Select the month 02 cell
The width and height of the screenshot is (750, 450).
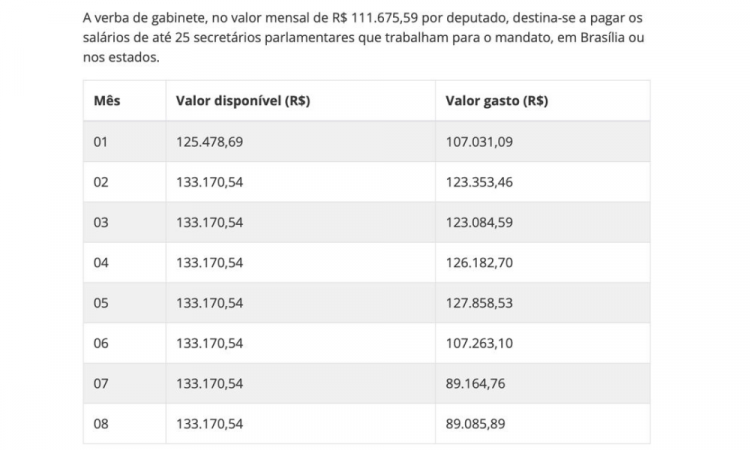pos(101,182)
